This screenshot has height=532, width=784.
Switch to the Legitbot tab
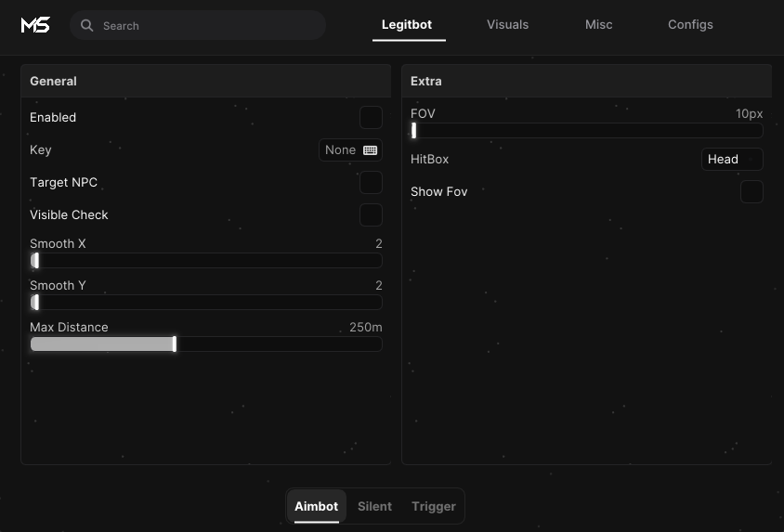(x=407, y=24)
